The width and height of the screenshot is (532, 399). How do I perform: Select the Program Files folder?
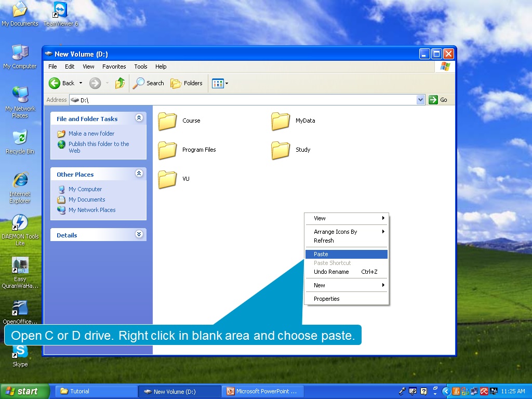point(187,150)
